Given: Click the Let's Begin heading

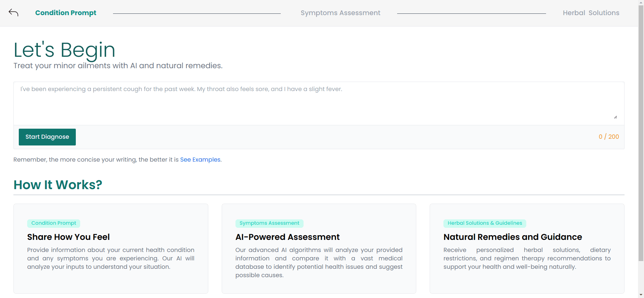Looking at the screenshot, I should click(64, 50).
